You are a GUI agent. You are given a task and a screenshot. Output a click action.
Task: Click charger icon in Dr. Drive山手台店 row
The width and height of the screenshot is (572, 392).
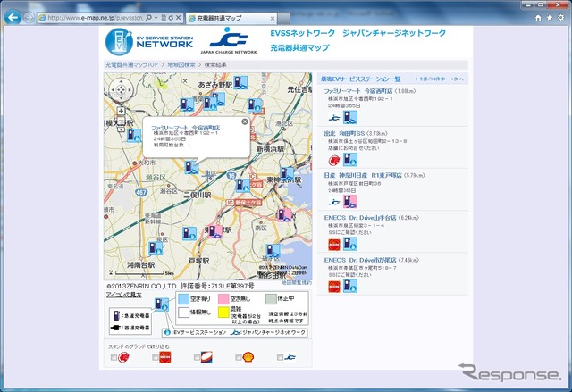click(x=350, y=244)
